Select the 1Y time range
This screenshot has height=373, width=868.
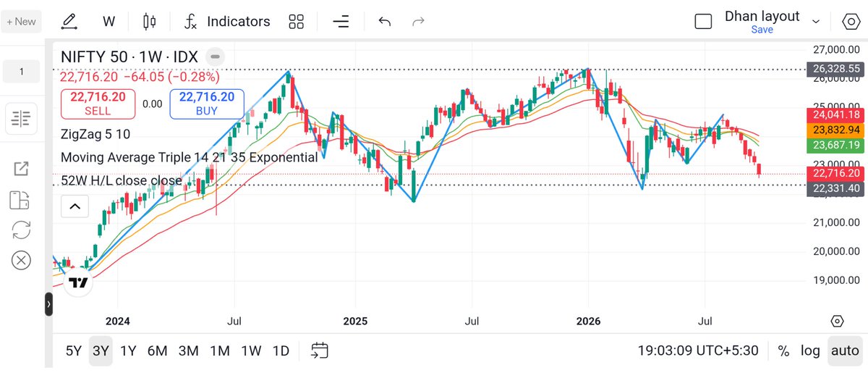(128, 351)
